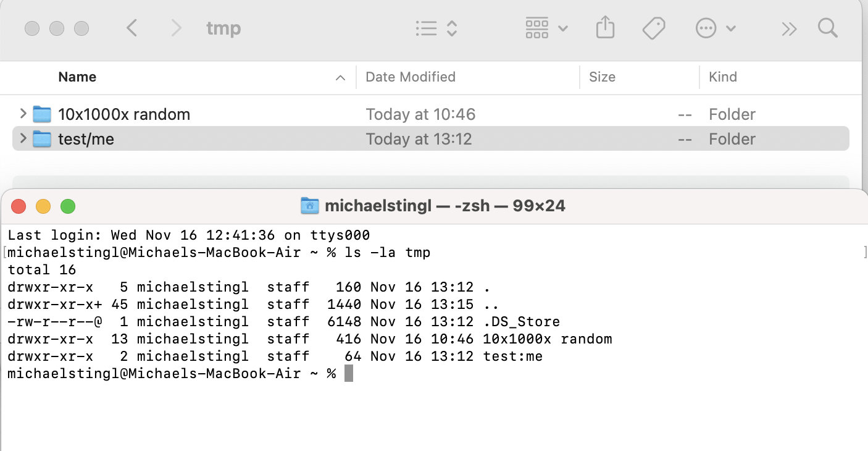Click the overflow chevrons in the toolbar
This screenshot has width=868, height=451.
point(788,28)
